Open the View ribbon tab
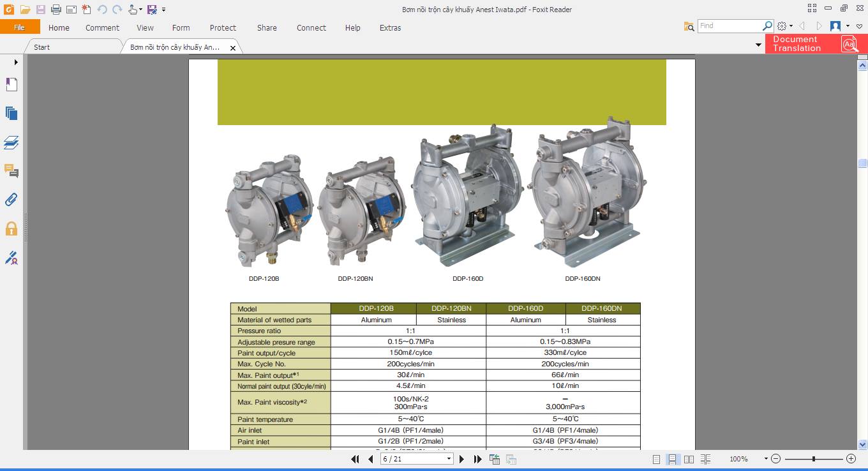 [145, 27]
